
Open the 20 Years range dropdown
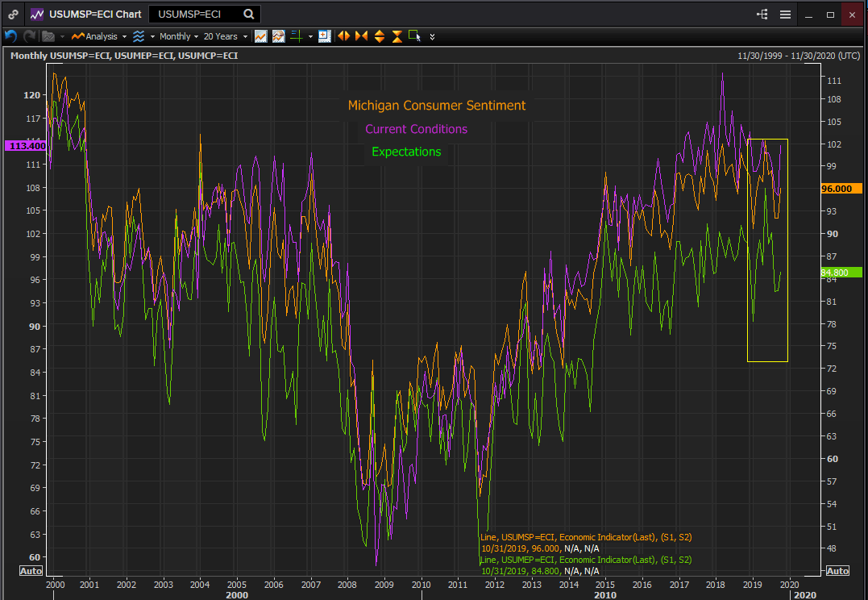[224, 36]
